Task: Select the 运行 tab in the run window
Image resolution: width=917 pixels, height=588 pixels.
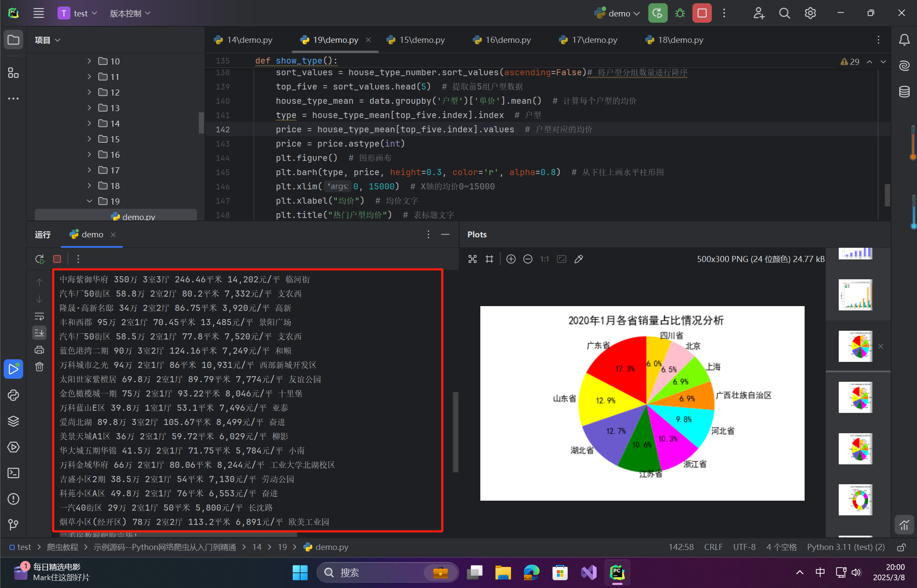Action: [42, 234]
